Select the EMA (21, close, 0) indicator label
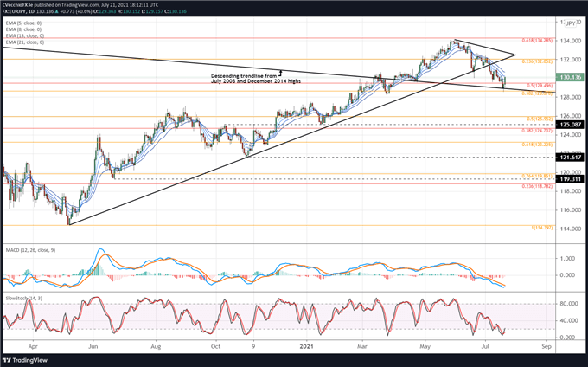This screenshot has height=367, width=588. [25, 42]
